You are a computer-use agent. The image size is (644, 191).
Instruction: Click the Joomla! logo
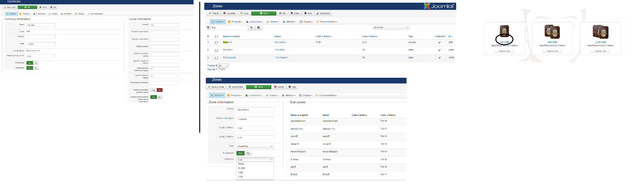pos(439,6)
